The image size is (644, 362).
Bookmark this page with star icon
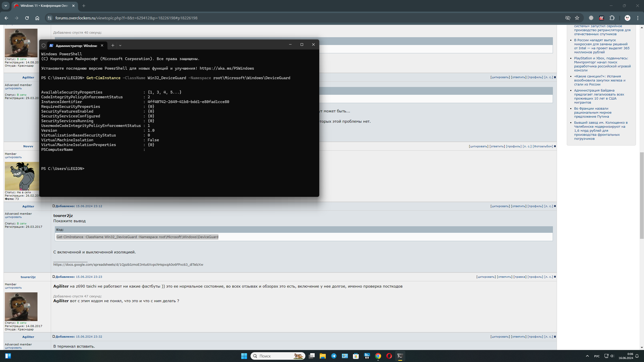(x=577, y=18)
